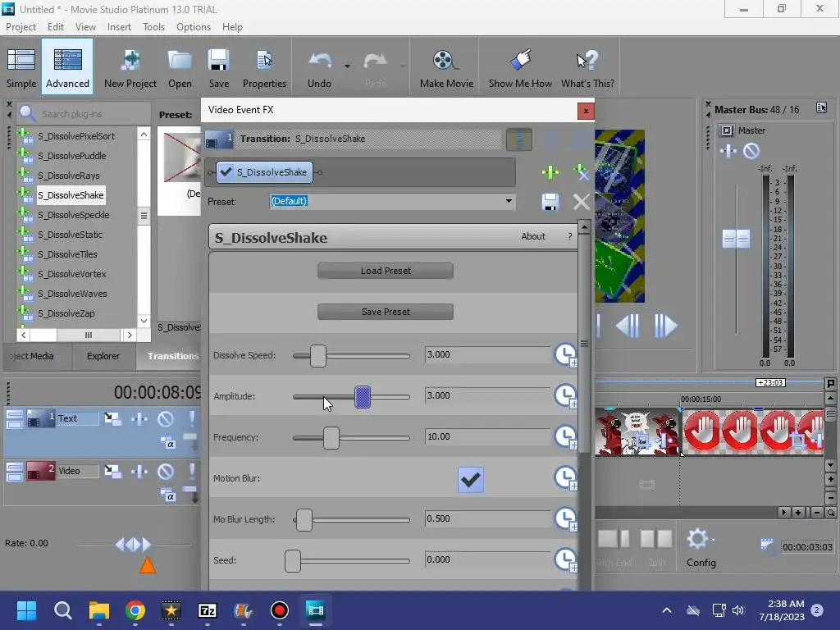
Task: Select S_DissolveZap transition
Action: click(x=66, y=313)
